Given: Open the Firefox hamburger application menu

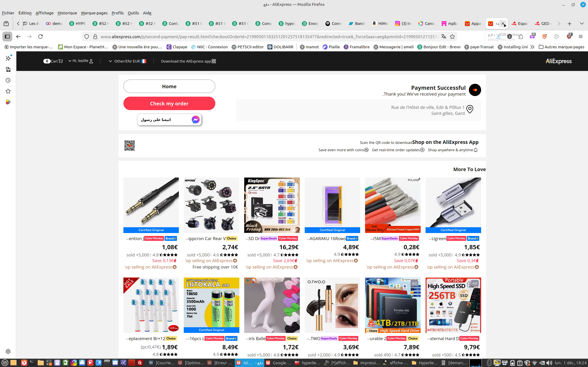Looking at the screenshot, I should click(x=580, y=37).
